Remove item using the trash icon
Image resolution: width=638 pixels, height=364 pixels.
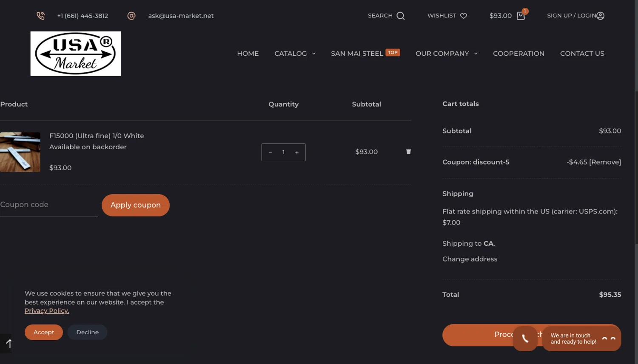point(408,151)
